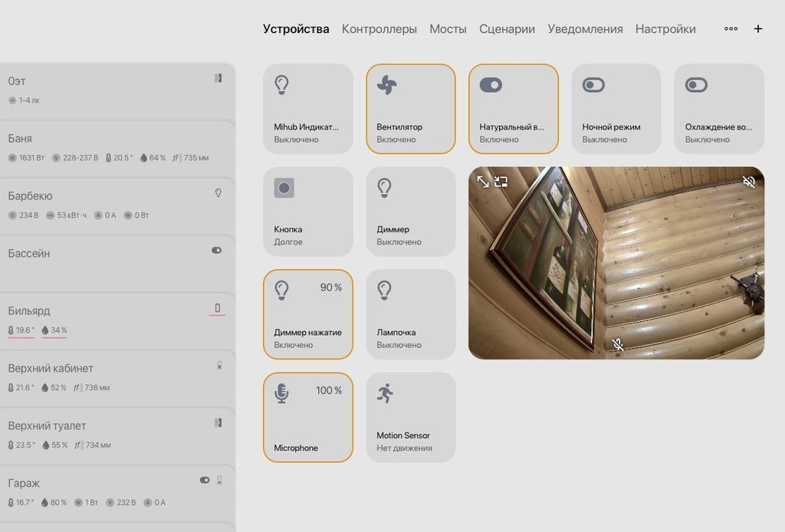Click the Вентилятор fan icon
Viewport: 785px width, 532px height.
[x=386, y=84]
